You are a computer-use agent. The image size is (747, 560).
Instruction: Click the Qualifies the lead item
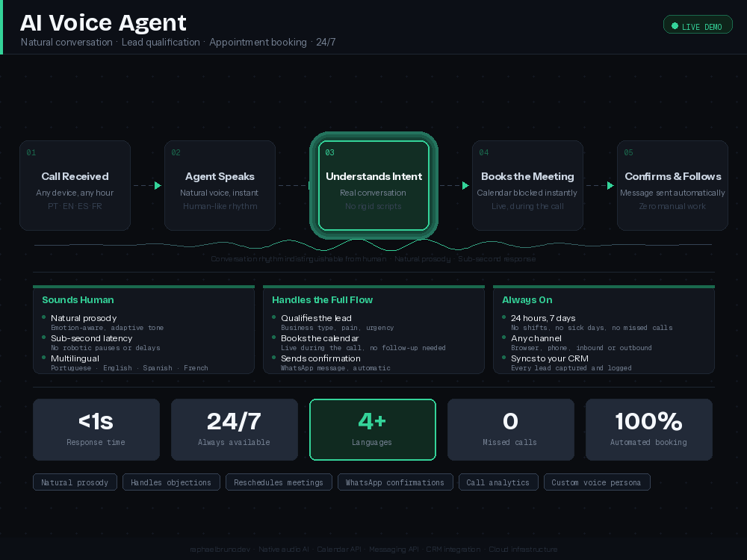[316, 317]
